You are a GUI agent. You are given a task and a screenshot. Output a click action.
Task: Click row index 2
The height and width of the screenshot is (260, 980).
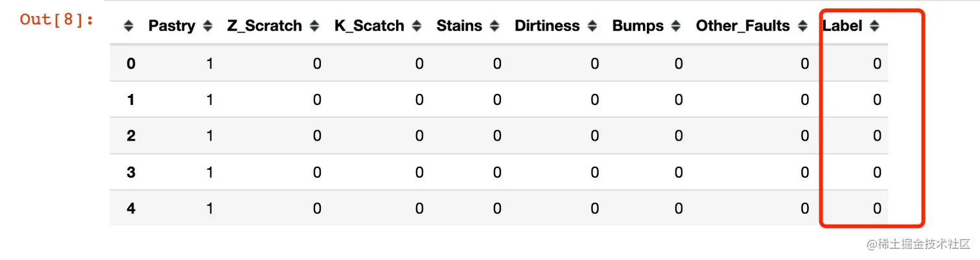pyautogui.click(x=131, y=136)
